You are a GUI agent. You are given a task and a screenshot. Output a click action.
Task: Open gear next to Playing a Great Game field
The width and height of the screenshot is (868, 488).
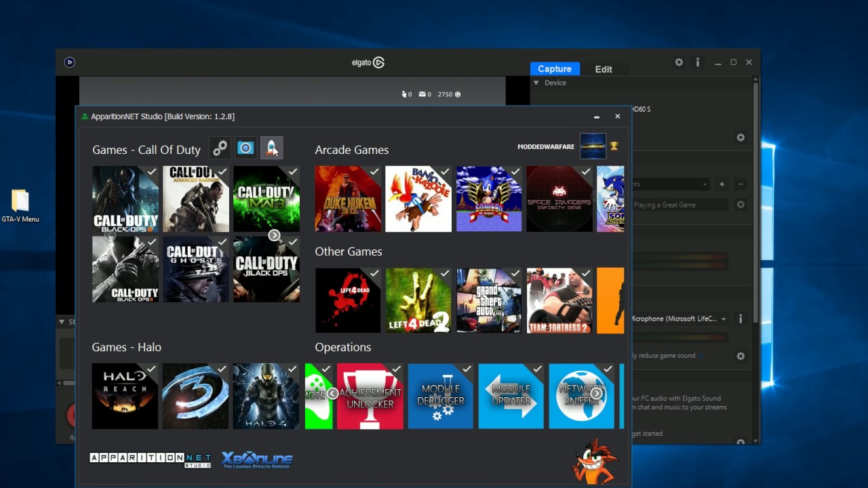(741, 205)
